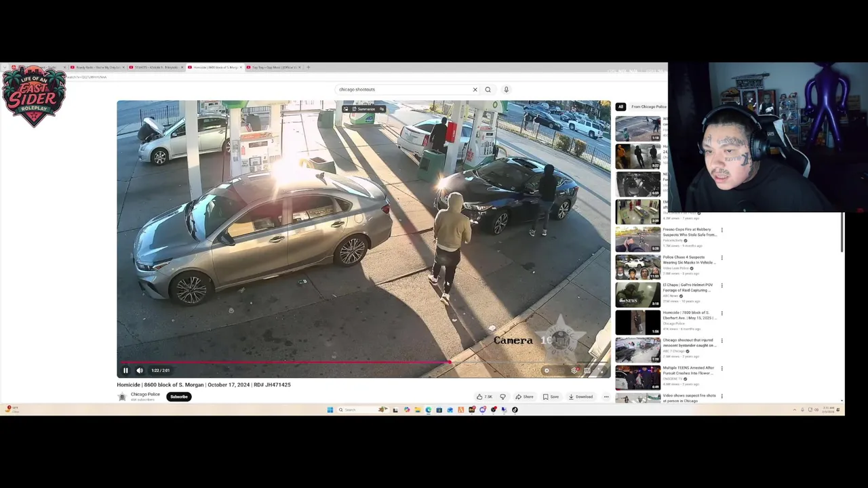Save the video to a playlist
This screenshot has width=868, height=488.
(551, 396)
